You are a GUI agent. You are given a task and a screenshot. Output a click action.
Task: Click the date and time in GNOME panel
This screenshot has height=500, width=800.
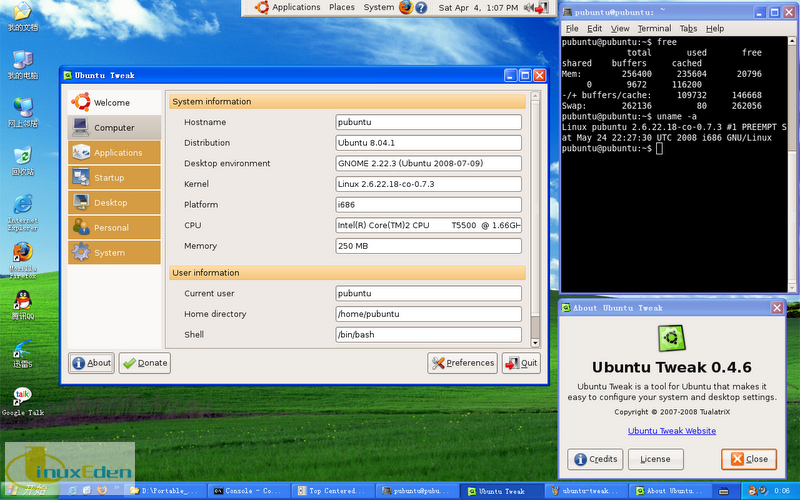coord(478,8)
